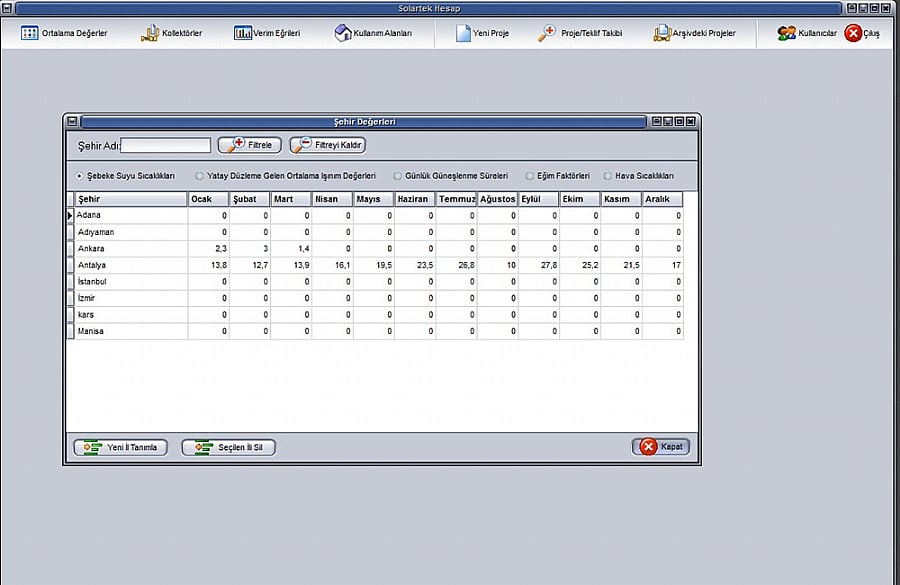Click the Seçilen İli Sil button
The image size is (900, 585).
point(228,447)
